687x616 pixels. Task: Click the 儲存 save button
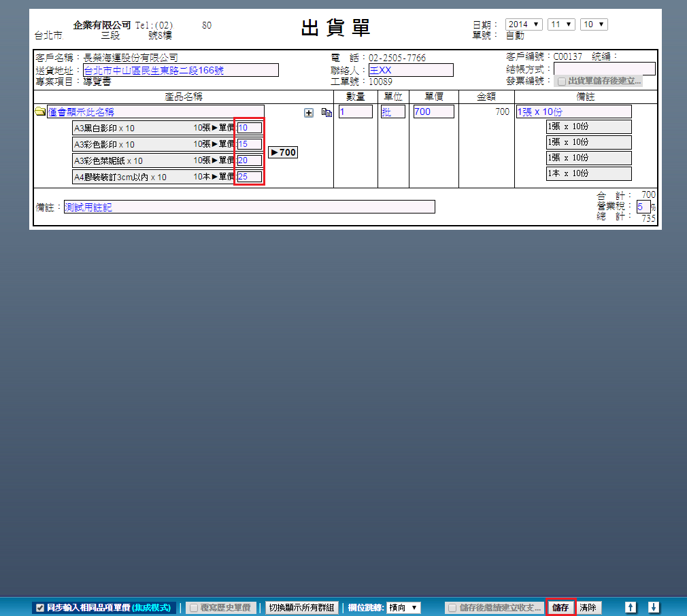click(560, 607)
